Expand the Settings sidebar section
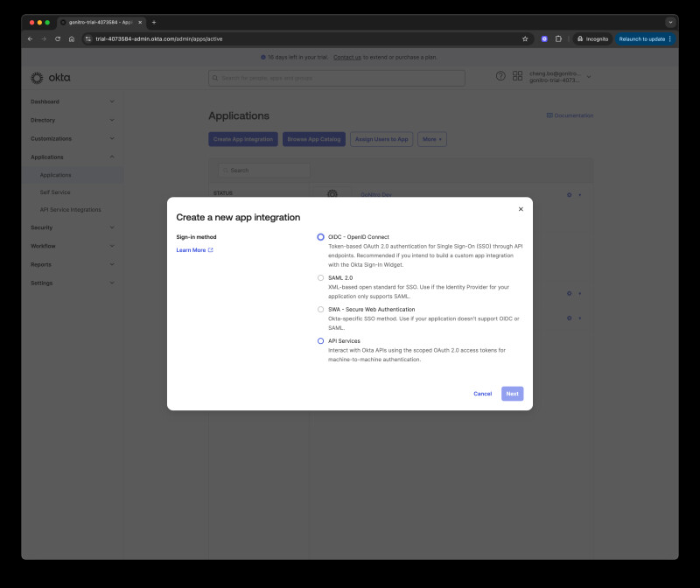Screen dimensions: 700x588 coord(73,283)
